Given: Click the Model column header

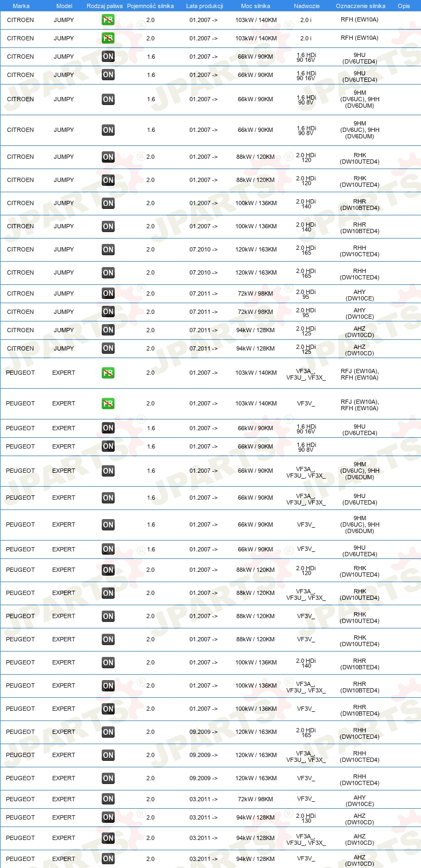Looking at the screenshot, I should [64, 6].
